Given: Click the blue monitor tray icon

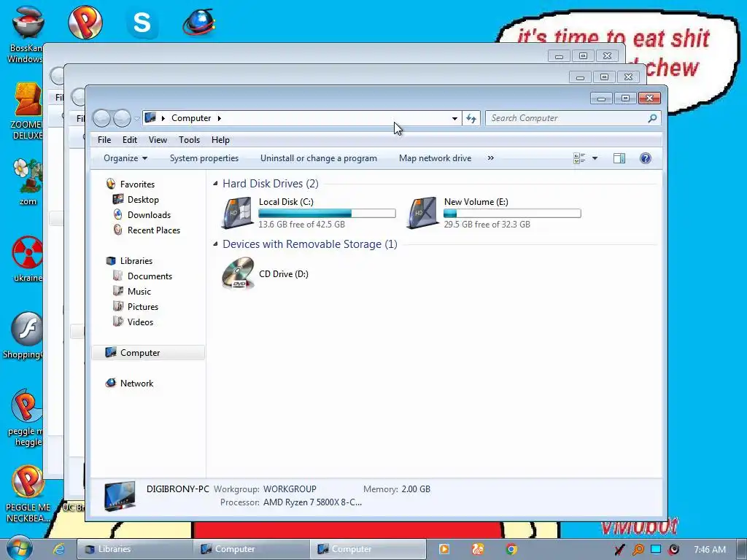Looking at the screenshot, I should tap(656, 549).
